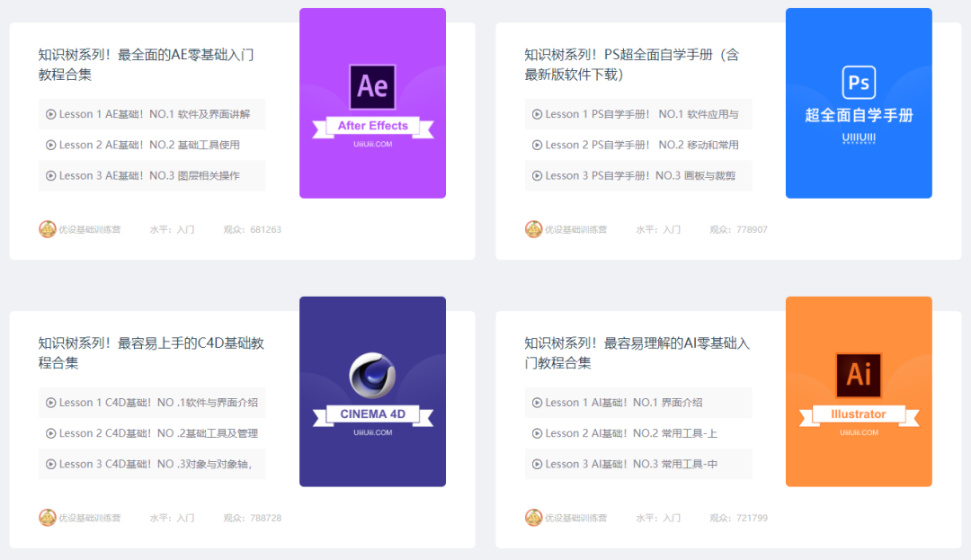
Task: Open the After Effects purple course cover
Action: tap(372, 102)
